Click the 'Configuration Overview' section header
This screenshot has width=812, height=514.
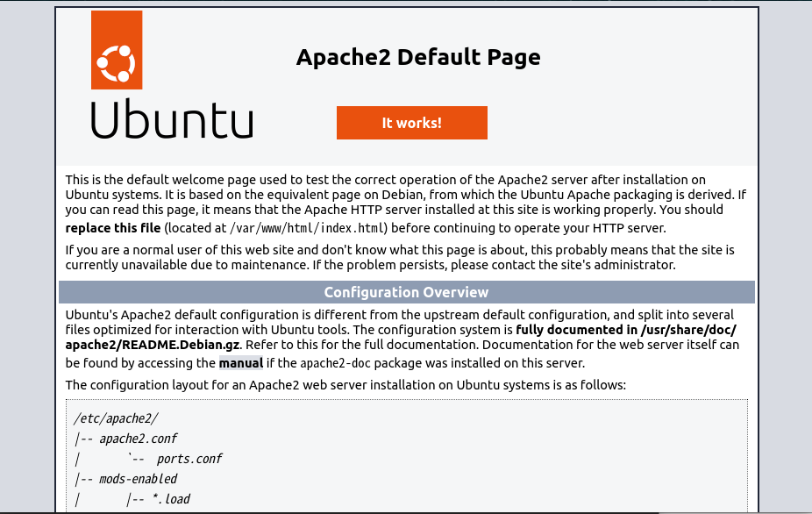[406, 292]
